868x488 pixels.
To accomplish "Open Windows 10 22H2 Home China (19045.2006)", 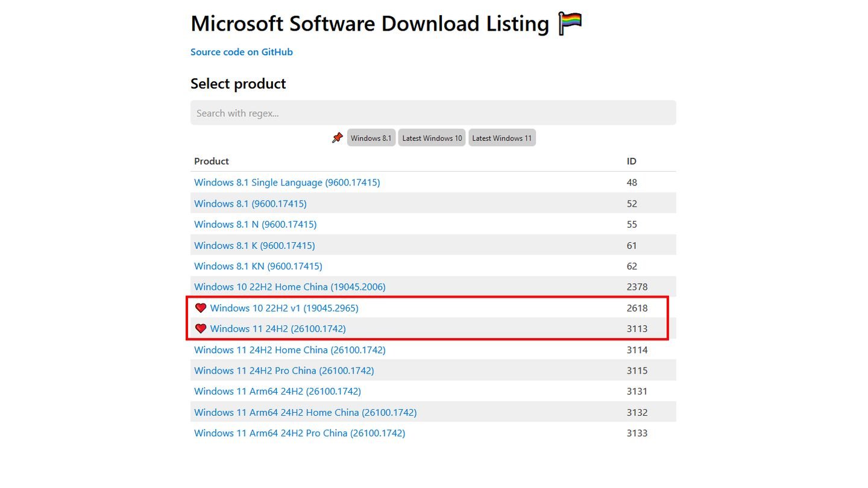I will (x=290, y=287).
